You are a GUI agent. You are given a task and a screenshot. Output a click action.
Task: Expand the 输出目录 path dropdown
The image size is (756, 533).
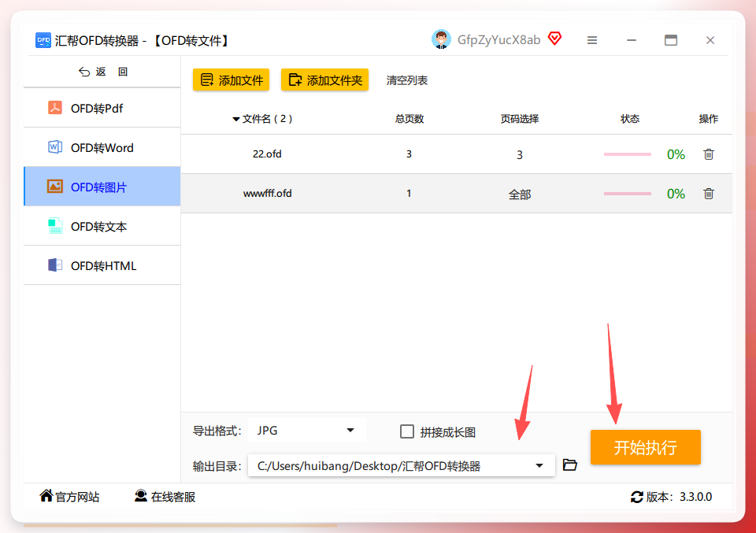[x=539, y=465]
